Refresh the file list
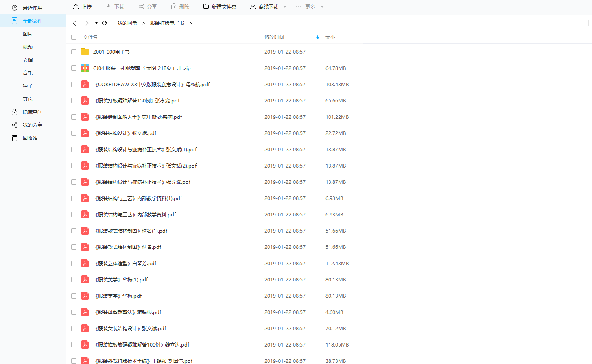 (104, 23)
